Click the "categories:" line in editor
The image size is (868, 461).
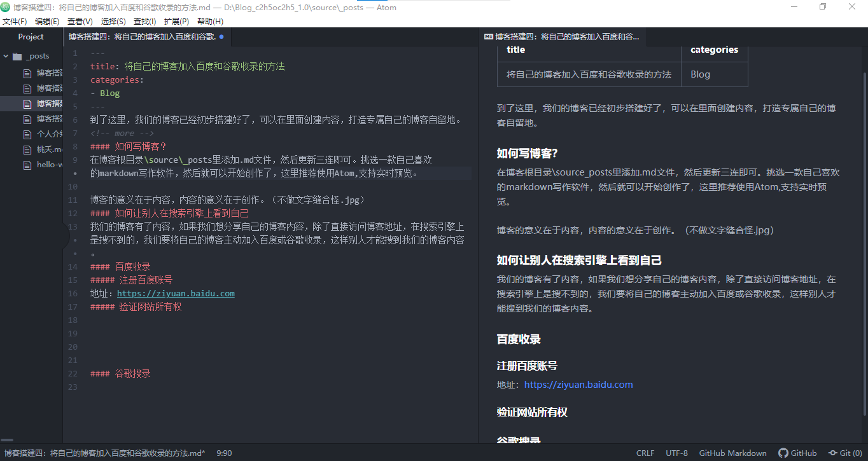click(x=117, y=80)
